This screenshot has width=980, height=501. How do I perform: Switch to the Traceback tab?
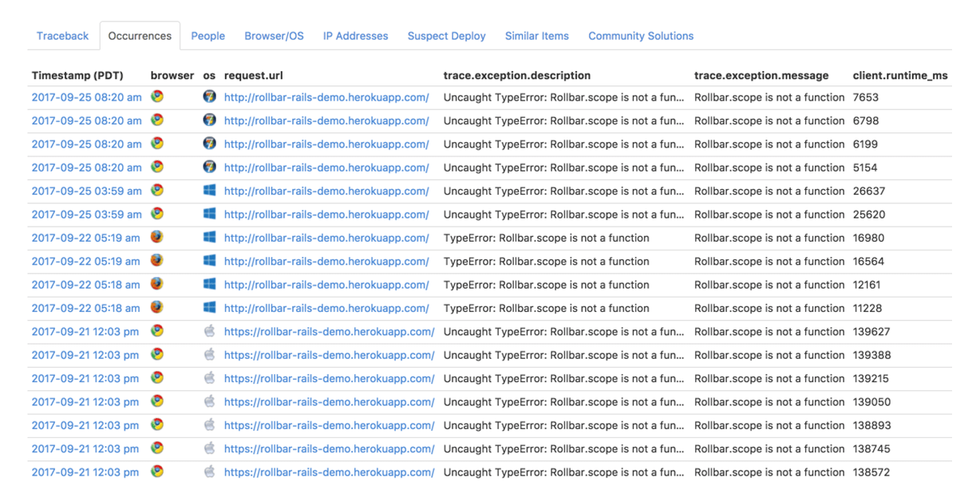(x=62, y=36)
